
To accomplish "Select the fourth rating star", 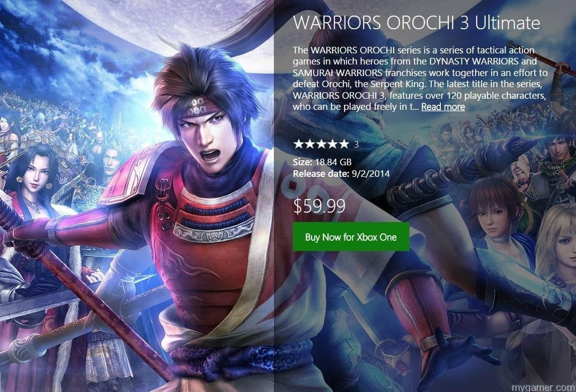I will pos(332,144).
